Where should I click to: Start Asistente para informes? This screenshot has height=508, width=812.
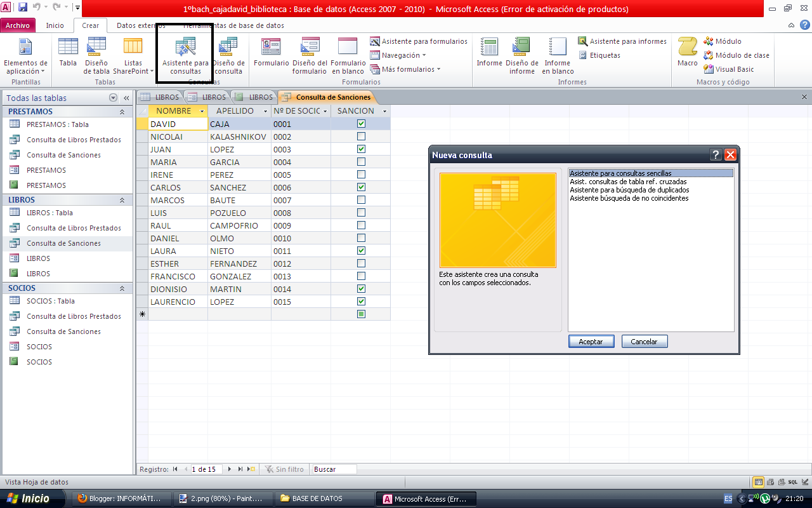622,41
